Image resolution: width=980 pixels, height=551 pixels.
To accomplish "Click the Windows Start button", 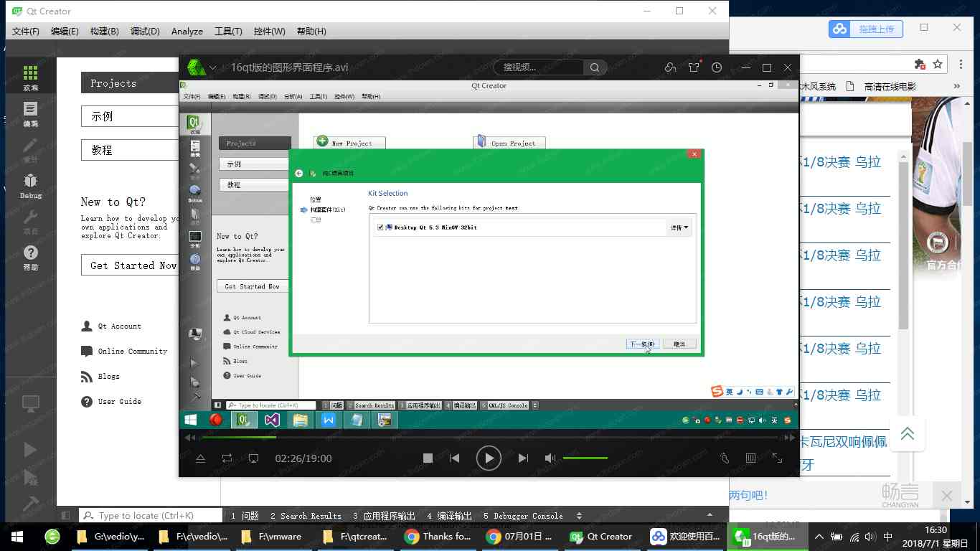I will (17, 536).
